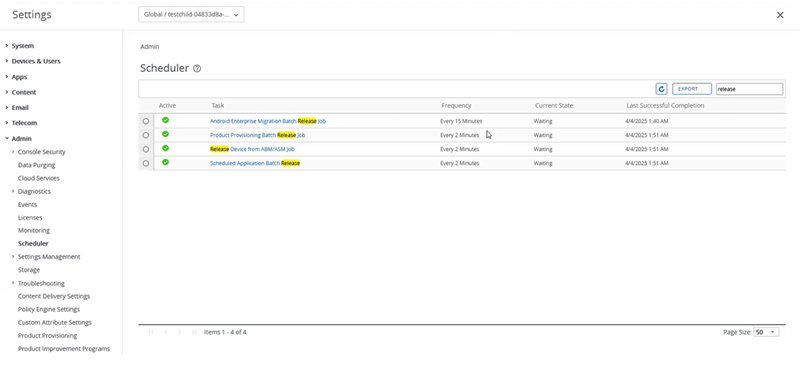Image resolution: width=800 pixels, height=369 pixels.
Task: Expand Diagnostics submenu
Action: pos(13,191)
